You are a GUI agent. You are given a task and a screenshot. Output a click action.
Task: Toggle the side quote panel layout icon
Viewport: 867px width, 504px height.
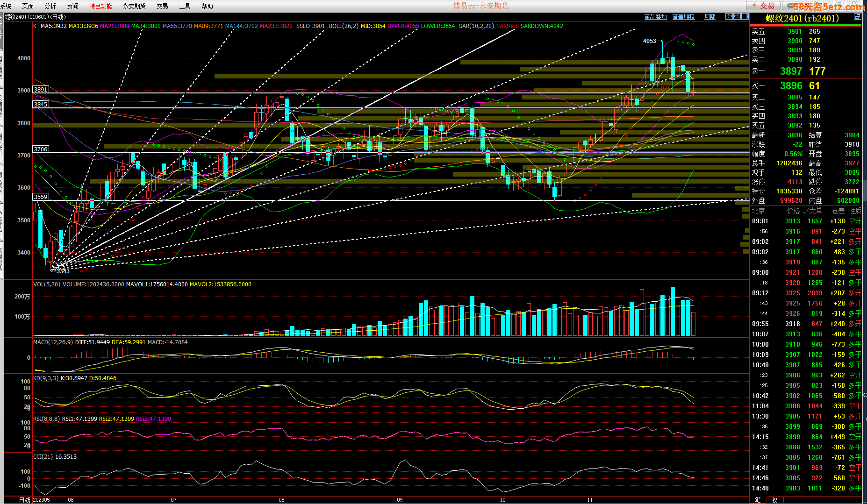pyautogui.click(x=745, y=16)
